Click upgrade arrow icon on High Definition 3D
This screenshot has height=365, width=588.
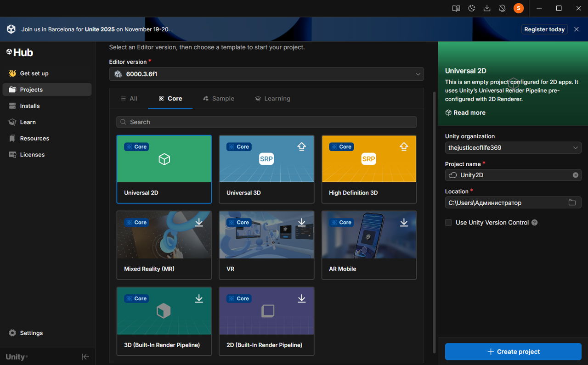404,146
